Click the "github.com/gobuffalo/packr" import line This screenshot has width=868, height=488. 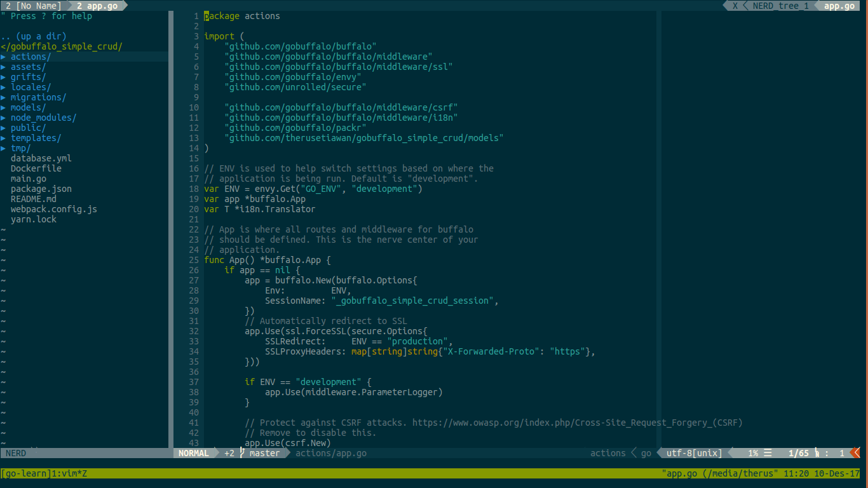[x=295, y=128]
